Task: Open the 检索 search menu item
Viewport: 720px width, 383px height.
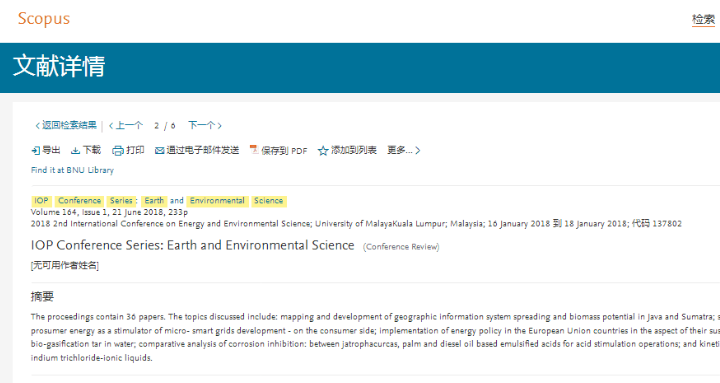Action: (703, 19)
